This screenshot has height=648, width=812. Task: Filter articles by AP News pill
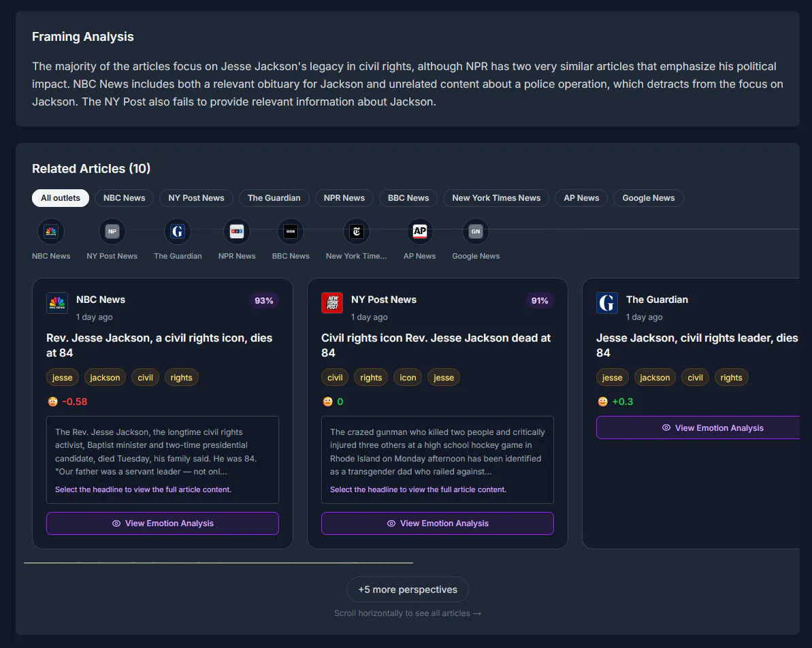581,198
